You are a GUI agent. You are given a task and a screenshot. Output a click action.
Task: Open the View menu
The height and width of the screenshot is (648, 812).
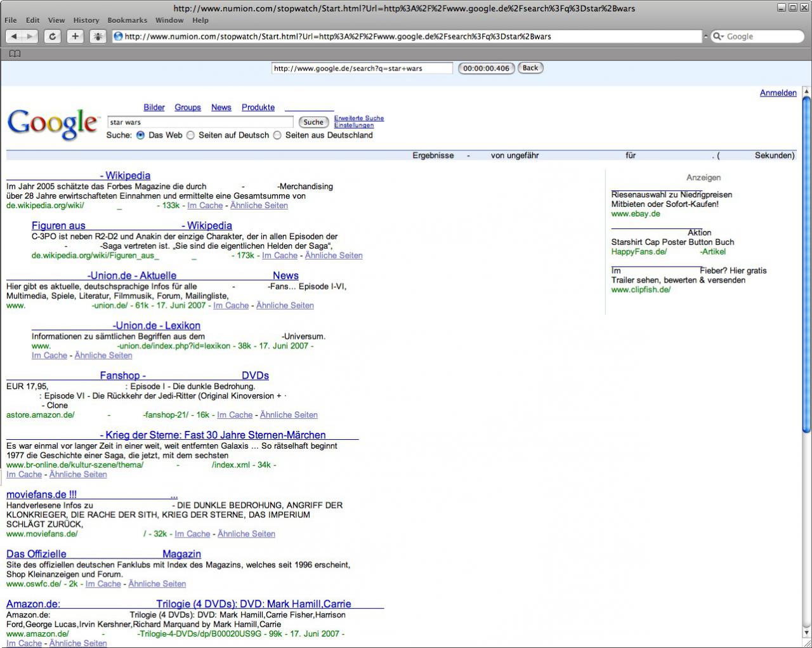56,20
